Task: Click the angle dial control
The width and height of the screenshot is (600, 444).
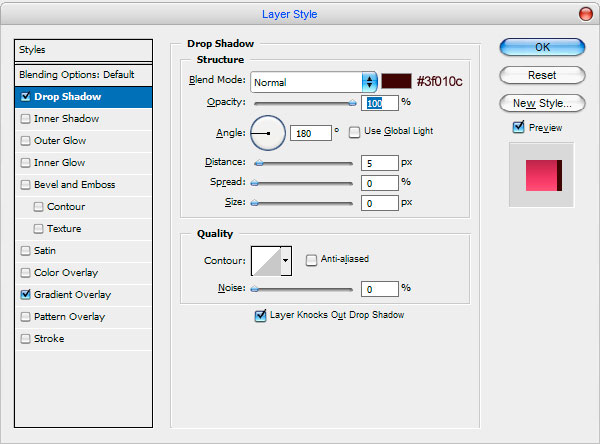Action: (268, 133)
